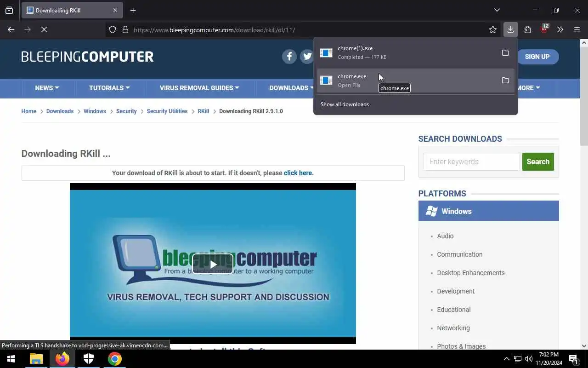
Task: Expand the NEWS dropdown menu
Action: 47,88
